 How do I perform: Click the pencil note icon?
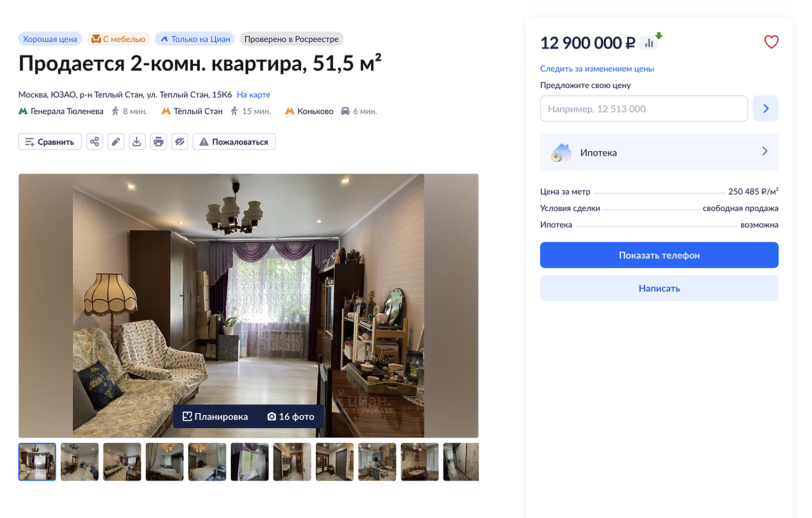pyautogui.click(x=116, y=142)
